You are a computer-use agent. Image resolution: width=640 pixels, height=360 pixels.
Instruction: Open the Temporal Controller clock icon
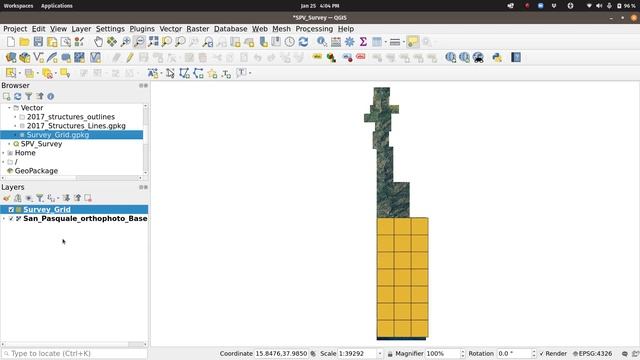[x=290, y=42]
